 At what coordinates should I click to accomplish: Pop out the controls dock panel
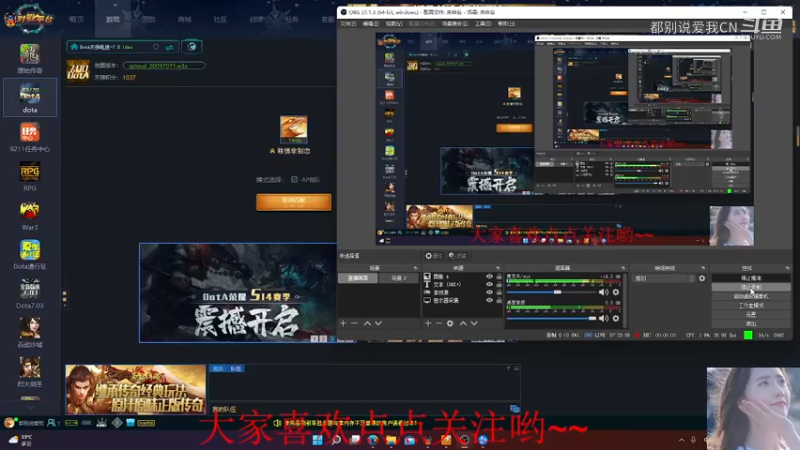pyautogui.click(x=787, y=268)
